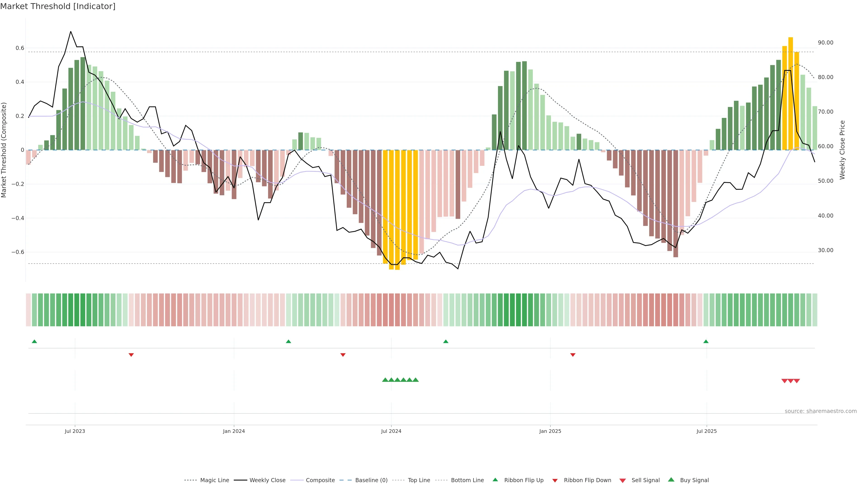Click the Ribbon Flip Down marker just before Jul 2024
This screenshot has width=868, height=488.
(343, 355)
